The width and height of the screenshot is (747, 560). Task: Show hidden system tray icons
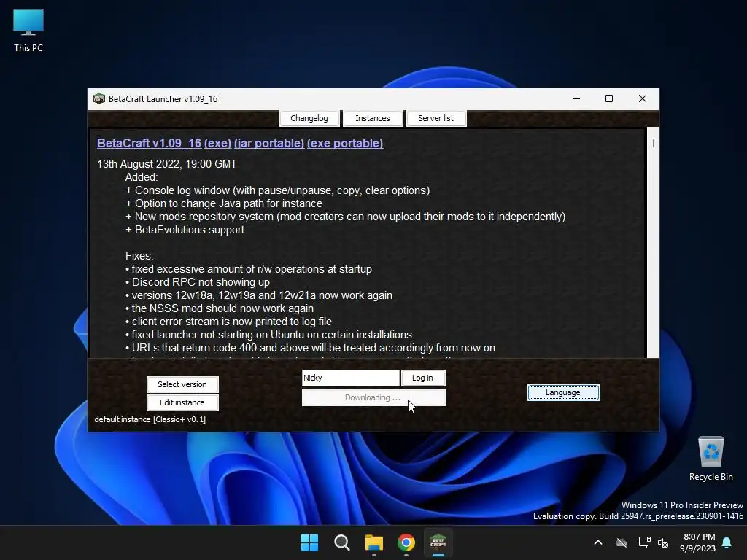598,542
